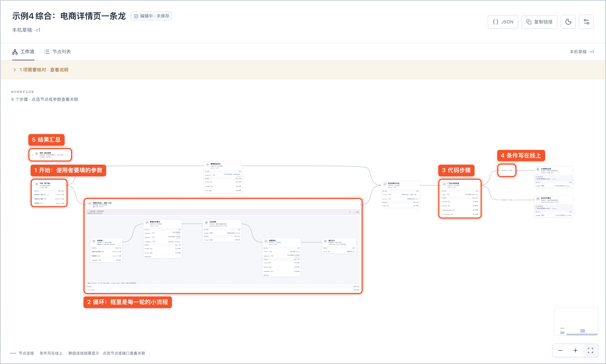Click the 查看循环控制与状态详情 link text
The height and width of the screenshot is (364, 606).
pos(95,213)
